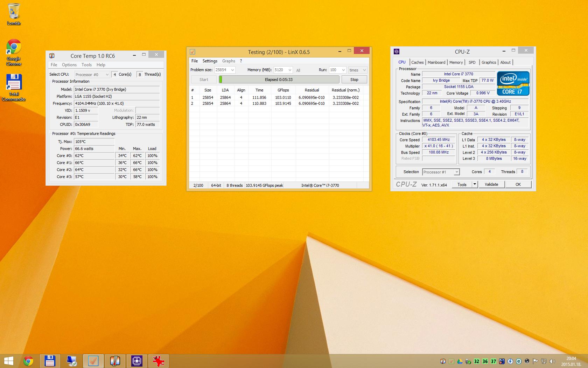Stop the LinX test
Viewport: 588px width, 368px height.
[x=354, y=80]
